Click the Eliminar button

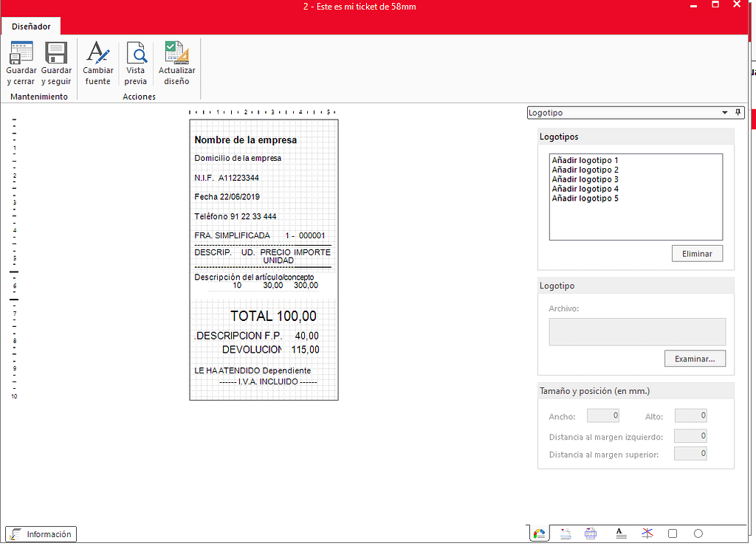click(x=697, y=253)
